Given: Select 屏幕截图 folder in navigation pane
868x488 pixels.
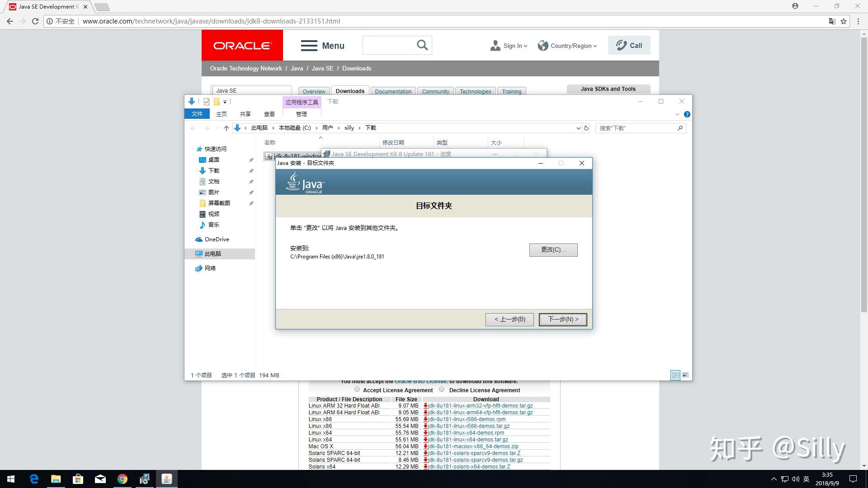Looking at the screenshot, I should point(219,203).
